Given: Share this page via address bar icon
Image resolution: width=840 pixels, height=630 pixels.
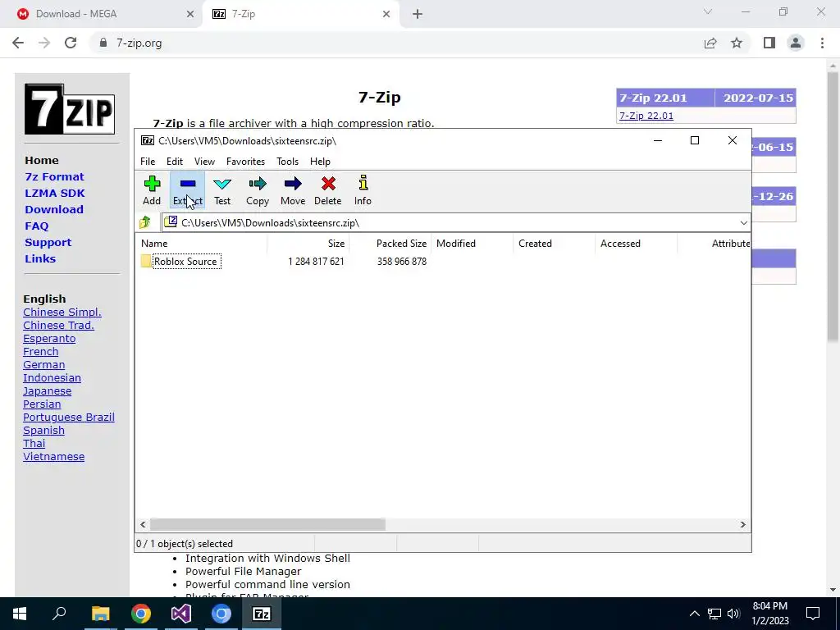Looking at the screenshot, I should click(x=710, y=43).
